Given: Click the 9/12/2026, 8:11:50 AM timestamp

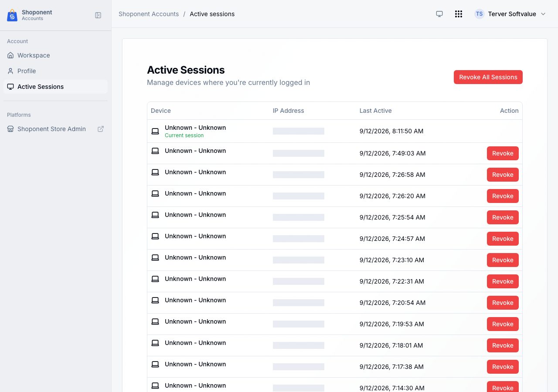Looking at the screenshot, I should (x=391, y=131).
